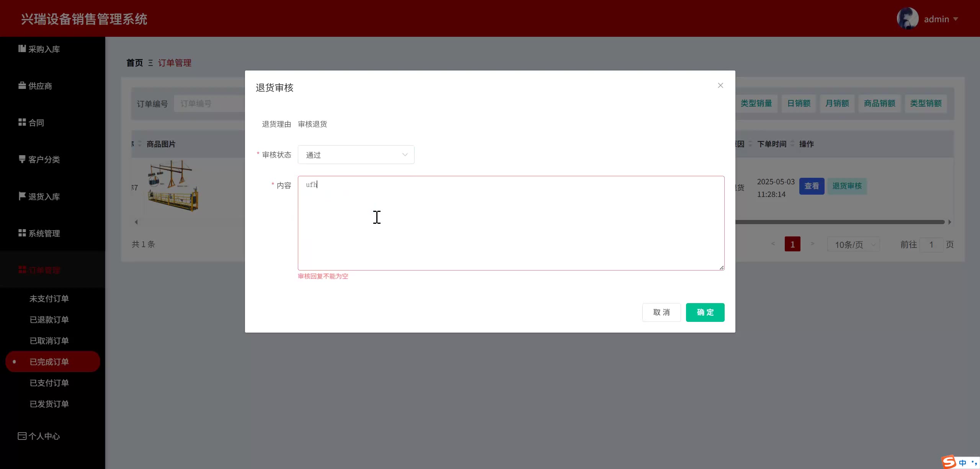The width and height of the screenshot is (980, 469).
Task: Close the 退货审核 dialog
Action: pyautogui.click(x=720, y=85)
